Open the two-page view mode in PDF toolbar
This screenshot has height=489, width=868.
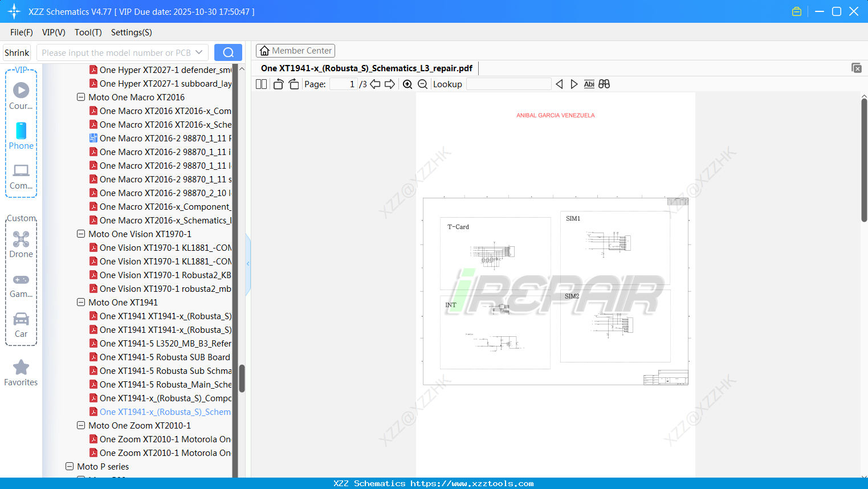(260, 84)
